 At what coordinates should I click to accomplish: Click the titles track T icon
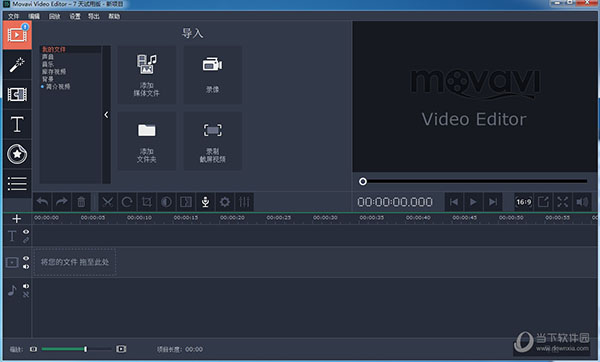tap(12, 236)
